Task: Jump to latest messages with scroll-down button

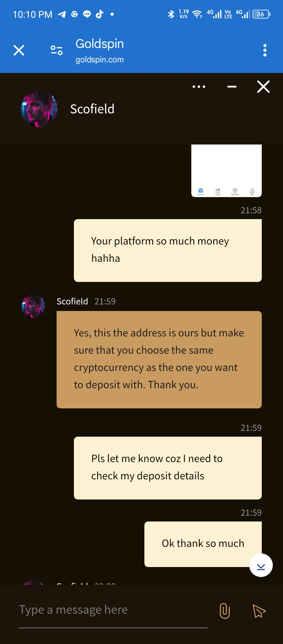Action: (261, 565)
